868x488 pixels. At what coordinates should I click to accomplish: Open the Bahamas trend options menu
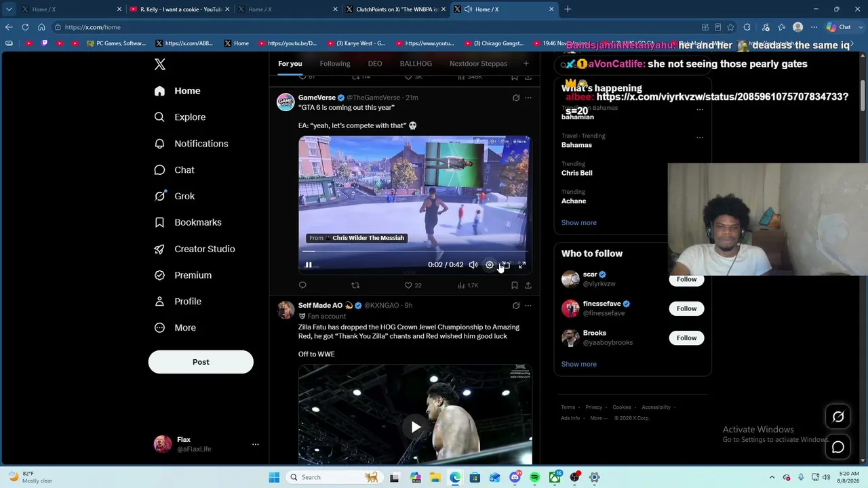tap(700, 137)
